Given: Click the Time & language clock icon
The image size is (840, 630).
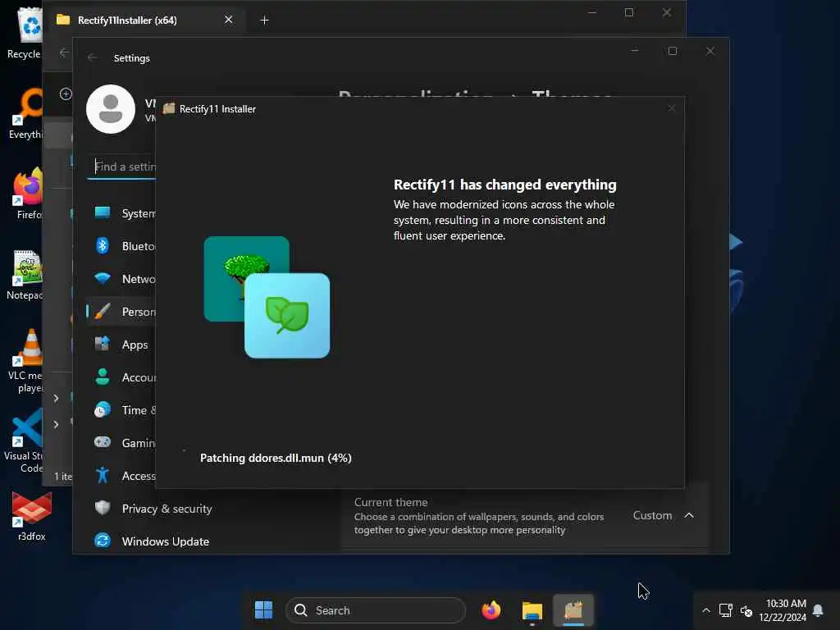Looking at the screenshot, I should [x=103, y=410].
